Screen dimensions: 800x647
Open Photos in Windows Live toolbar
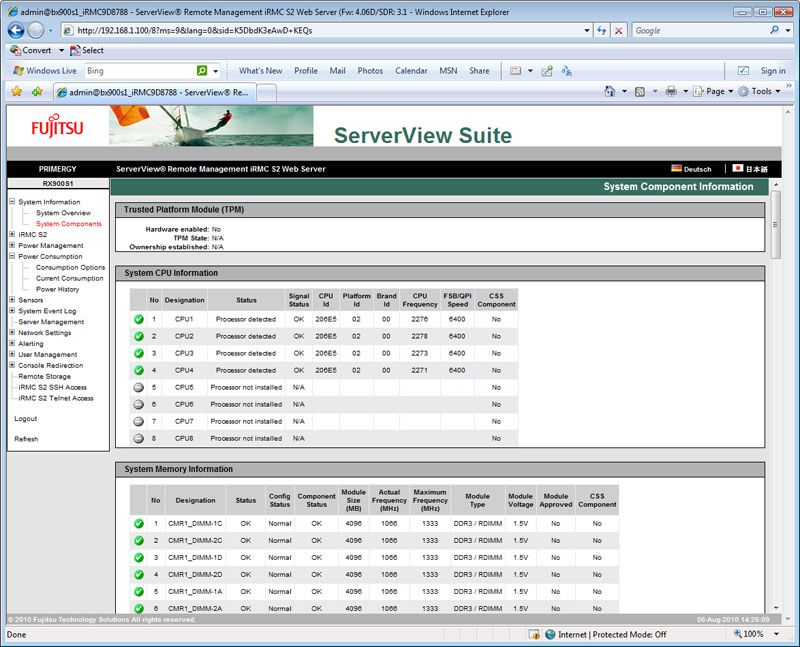tap(370, 70)
